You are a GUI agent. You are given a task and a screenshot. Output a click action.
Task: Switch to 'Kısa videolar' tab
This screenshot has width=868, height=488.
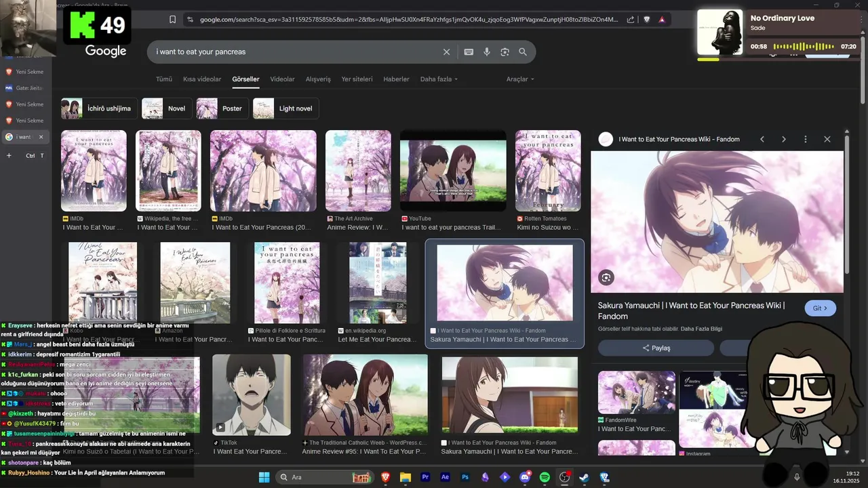pyautogui.click(x=202, y=79)
